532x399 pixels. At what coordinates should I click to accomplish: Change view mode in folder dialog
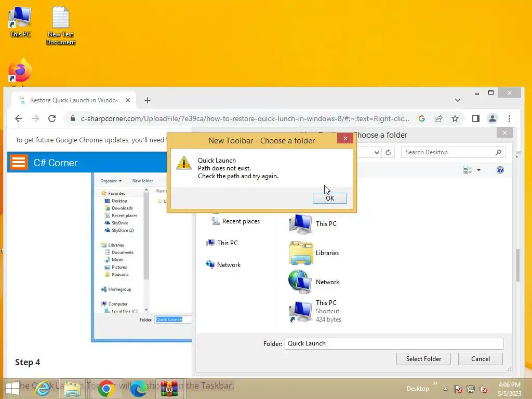468,170
